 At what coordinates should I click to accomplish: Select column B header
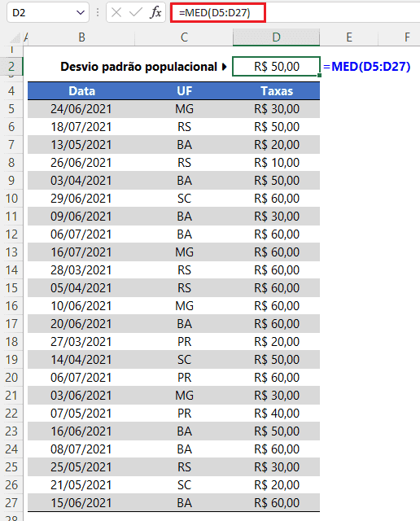[81, 37]
